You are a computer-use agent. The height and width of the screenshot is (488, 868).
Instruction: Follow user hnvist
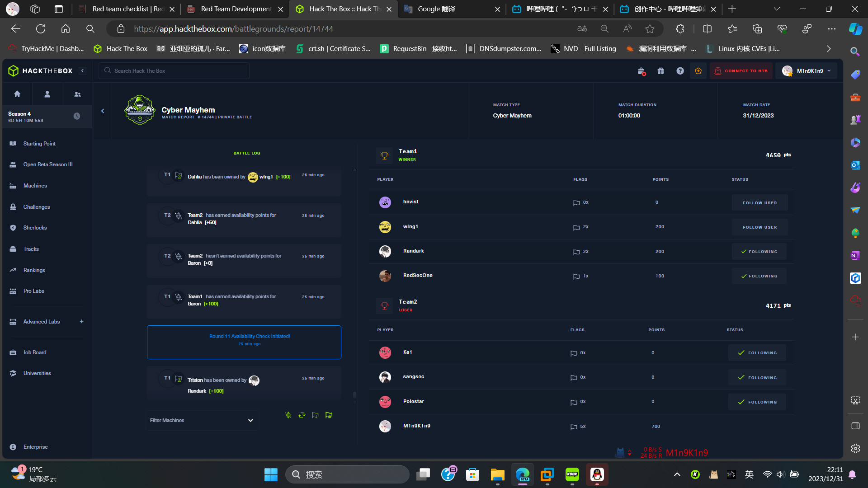(x=759, y=203)
